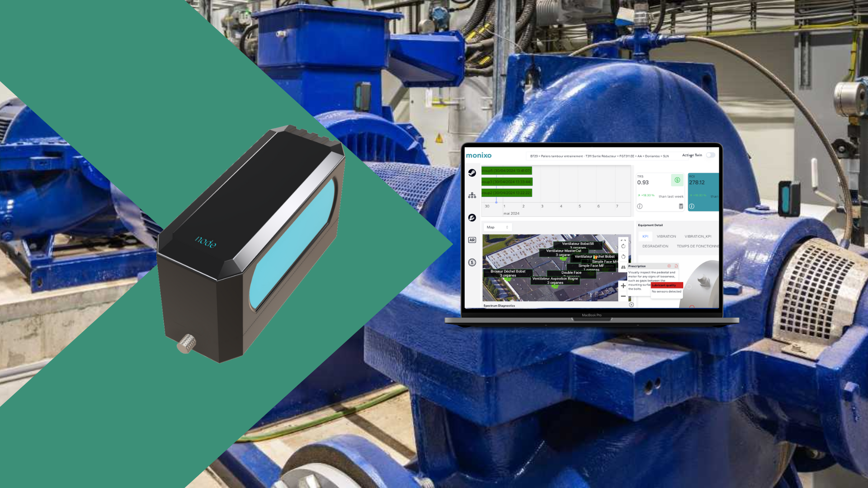
Task: Click the Spectrum Diagnostics link at bottom
Action: (500, 305)
